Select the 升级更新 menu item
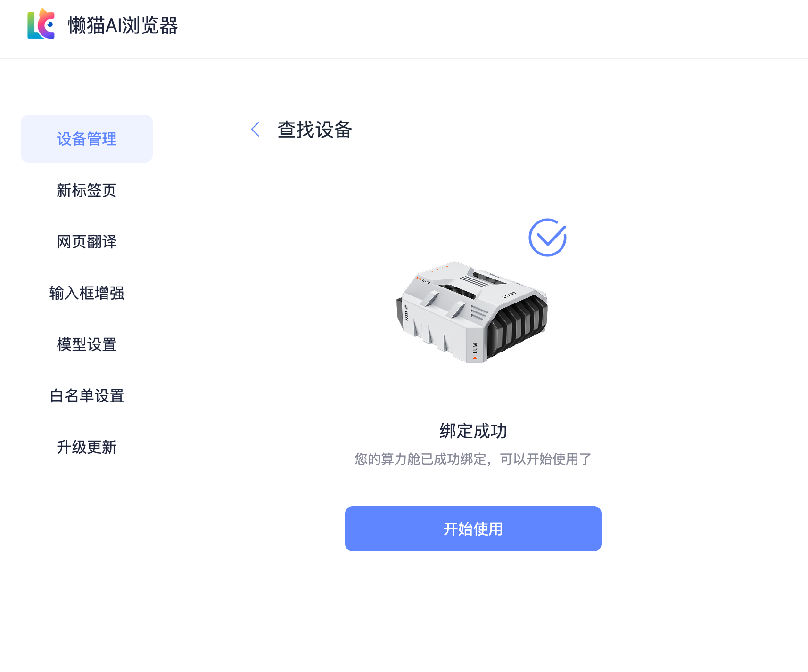Viewport: 808px width, 672px height. [87, 447]
